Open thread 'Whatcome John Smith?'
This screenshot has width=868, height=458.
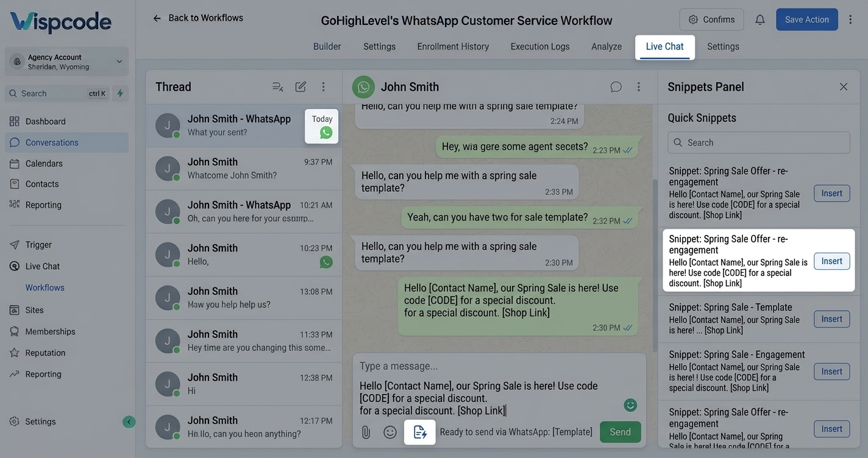click(x=244, y=169)
